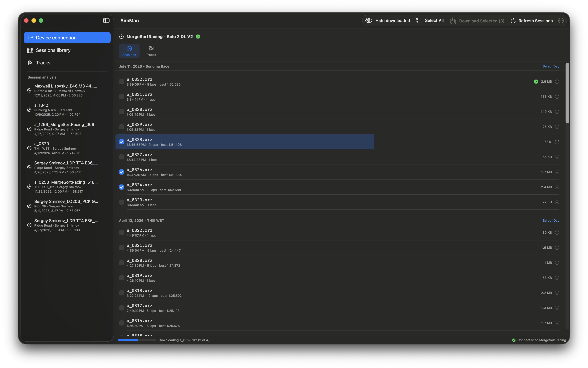Viewport: 588px width, 368px height.
Task: Click re-download icon for a_0332.xrz
Action: 557,82
